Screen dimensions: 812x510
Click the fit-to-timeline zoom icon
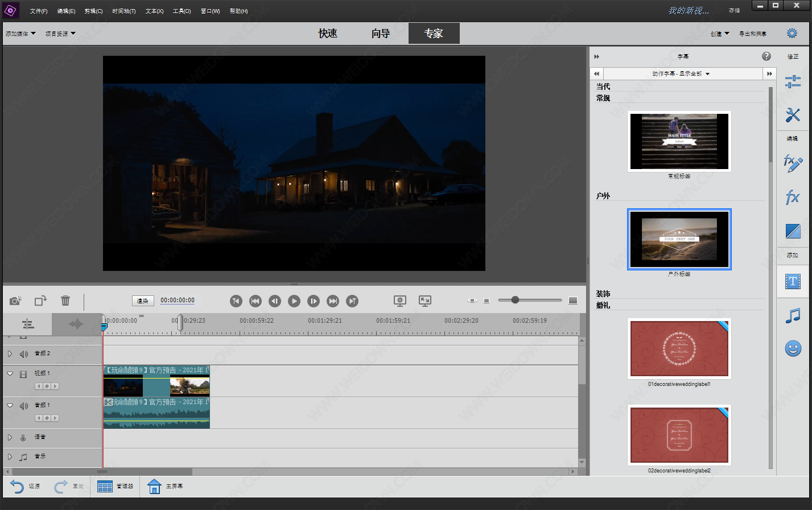point(472,301)
